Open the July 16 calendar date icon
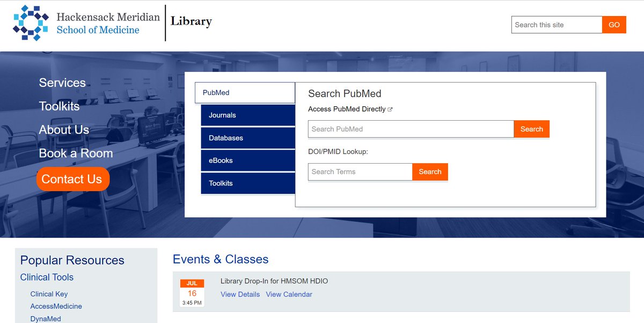 click(x=192, y=293)
